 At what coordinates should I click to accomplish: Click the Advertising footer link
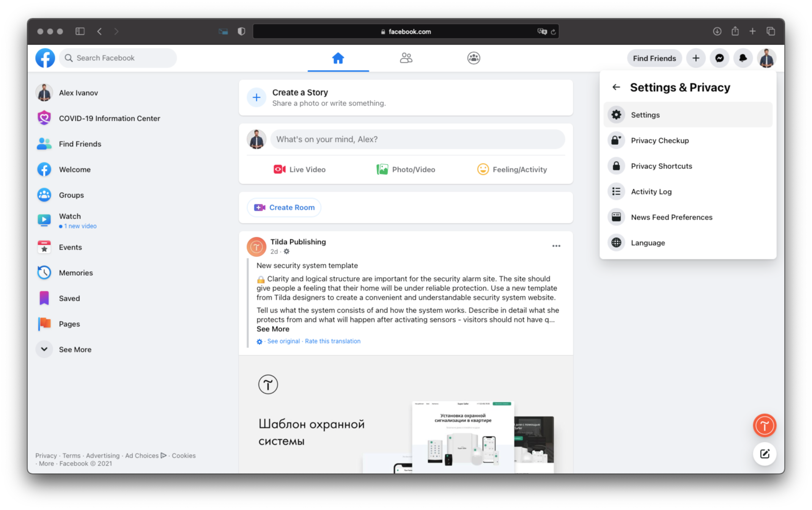(x=103, y=456)
